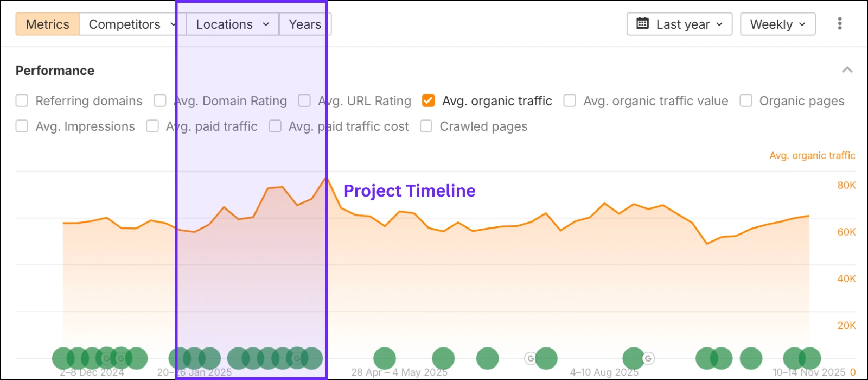Open the Last year date range selector
Viewport: 868px width, 380px height.
(679, 24)
